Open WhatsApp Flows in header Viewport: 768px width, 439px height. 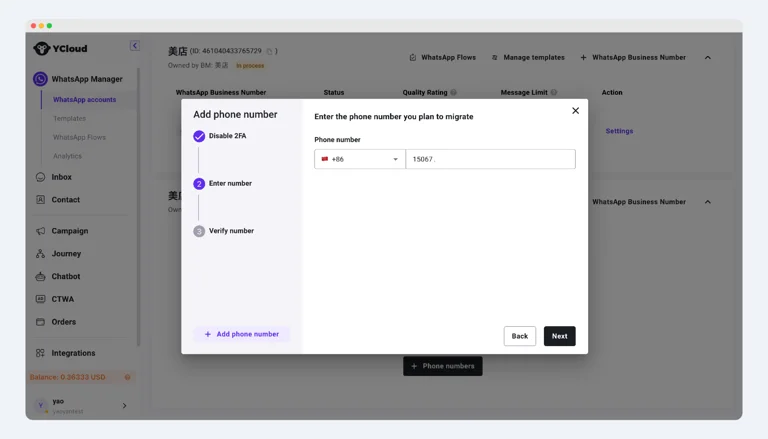(x=442, y=57)
